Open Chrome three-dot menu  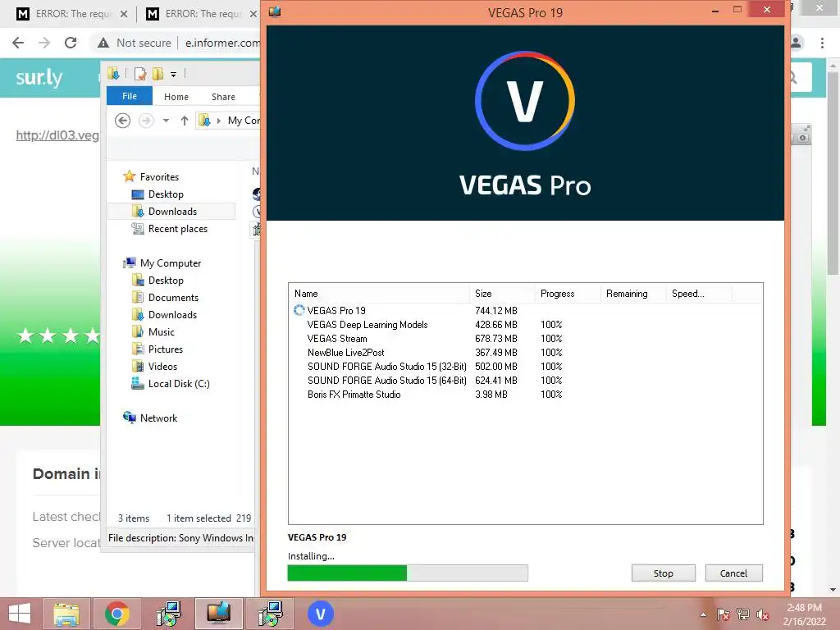coord(822,43)
